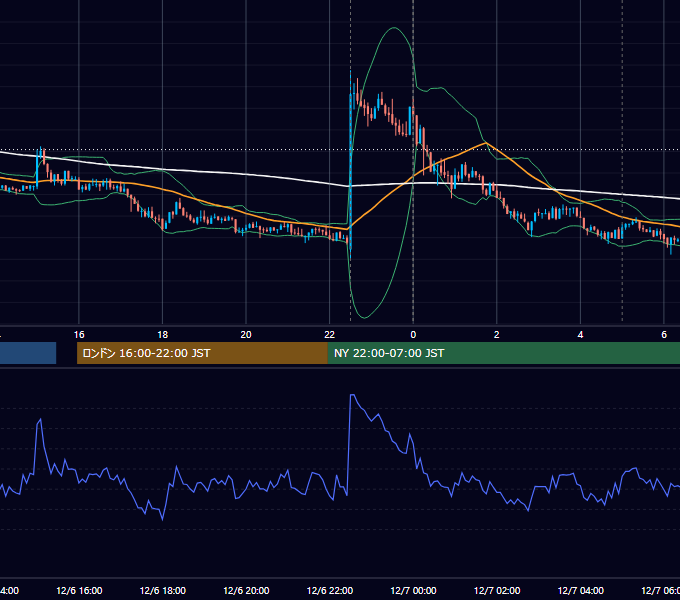
Task: Click the highest spike of the blue indicator line
Action: coord(352,395)
